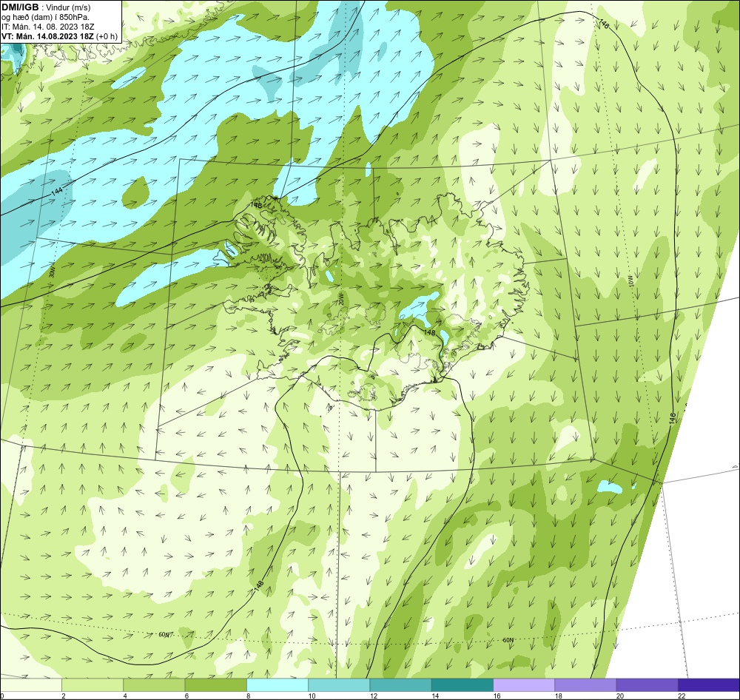The height and width of the screenshot is (700, 740).
Task: Select the 4–6 m/s green legend swatch
Action: 154,685
